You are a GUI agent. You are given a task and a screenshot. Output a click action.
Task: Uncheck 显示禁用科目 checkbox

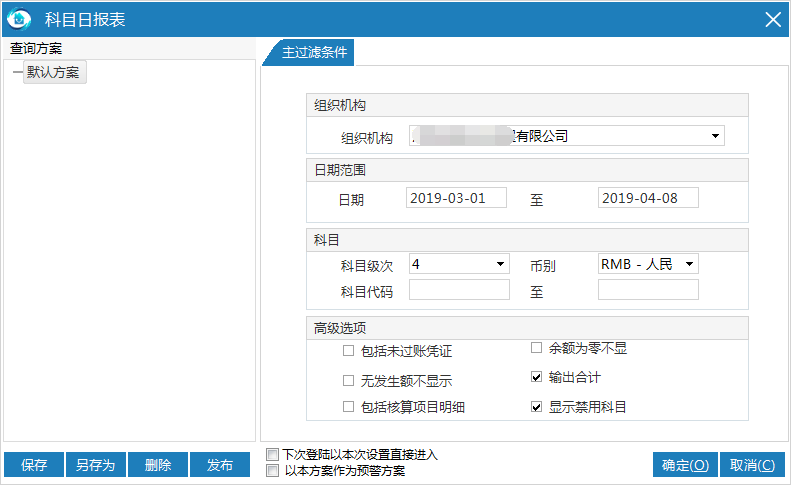point(536,407)
